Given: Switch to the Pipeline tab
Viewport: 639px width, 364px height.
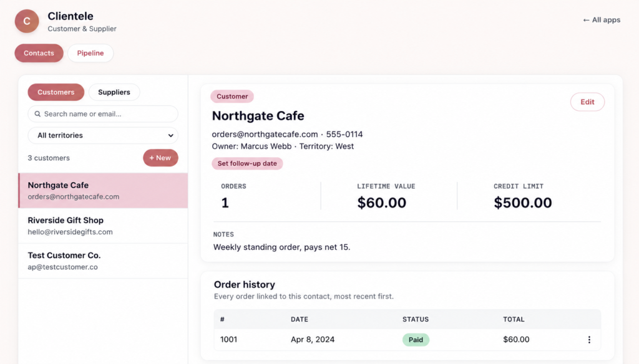Looking at the screenshot, I should [90, 53].
